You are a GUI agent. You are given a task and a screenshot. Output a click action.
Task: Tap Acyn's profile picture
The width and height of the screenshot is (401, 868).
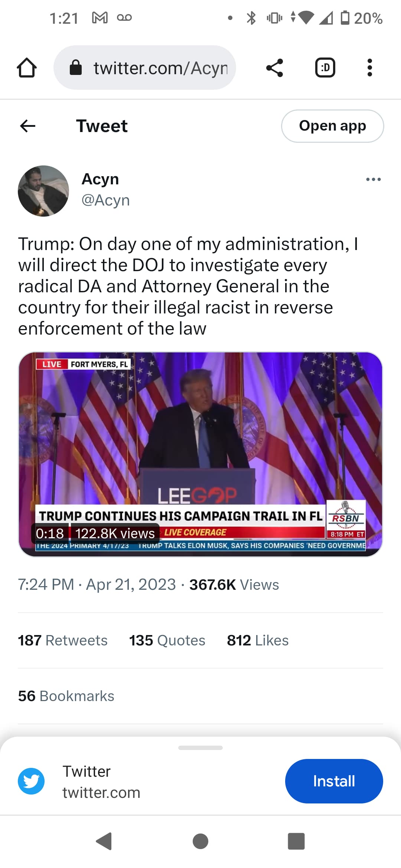click(43, 191)
